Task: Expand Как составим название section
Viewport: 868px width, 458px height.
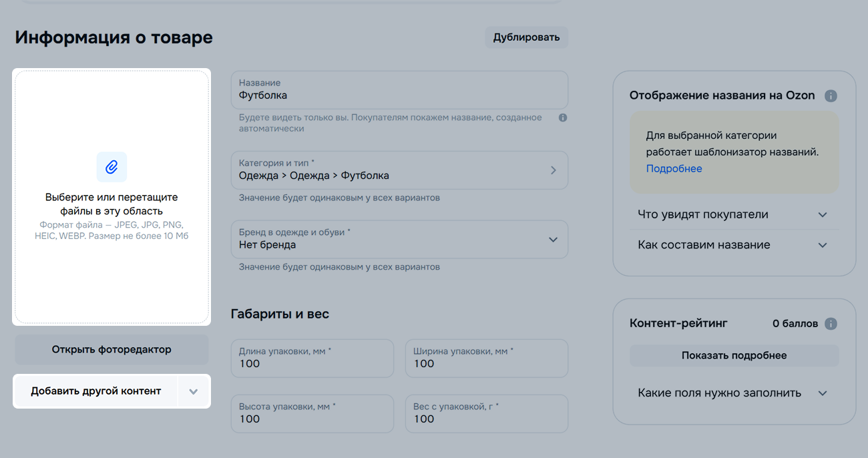Action: pos(822,245)
